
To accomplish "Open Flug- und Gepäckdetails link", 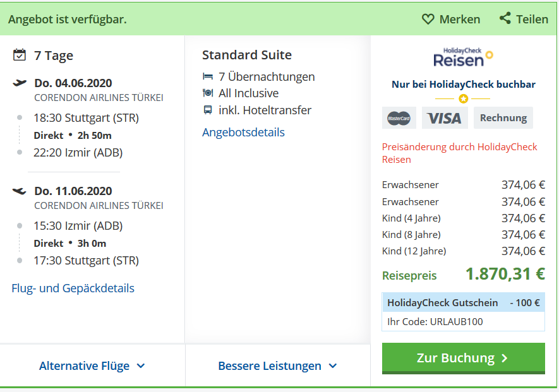I will pyautogui.click(x=73, y=288).
